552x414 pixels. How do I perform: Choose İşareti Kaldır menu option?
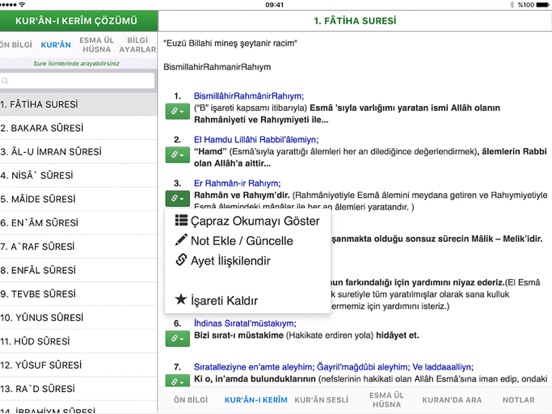click(x=217, y=300)
